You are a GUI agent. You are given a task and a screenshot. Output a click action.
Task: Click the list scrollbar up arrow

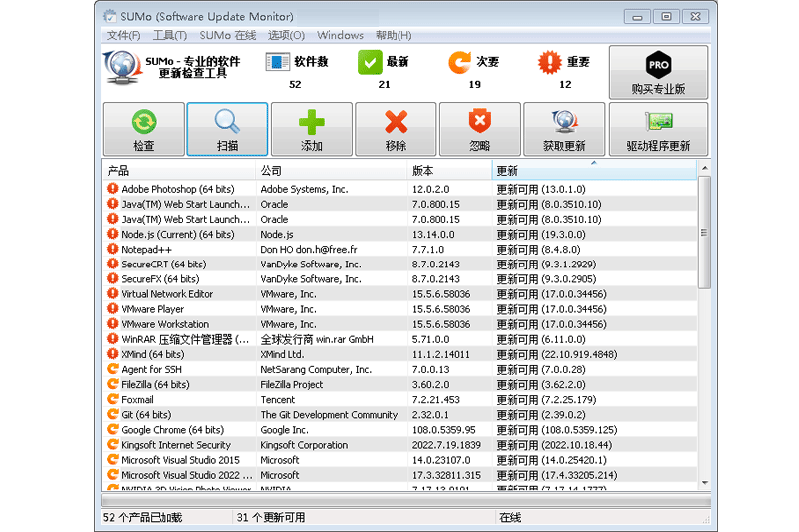pyautogui.click(x=705, y=168)
